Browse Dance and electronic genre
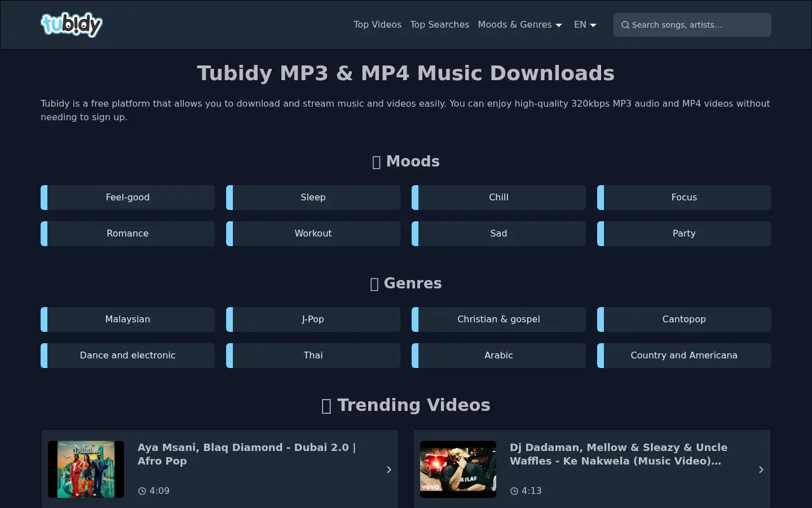This screenshot has width=812, height=508. tap(127, 356)
